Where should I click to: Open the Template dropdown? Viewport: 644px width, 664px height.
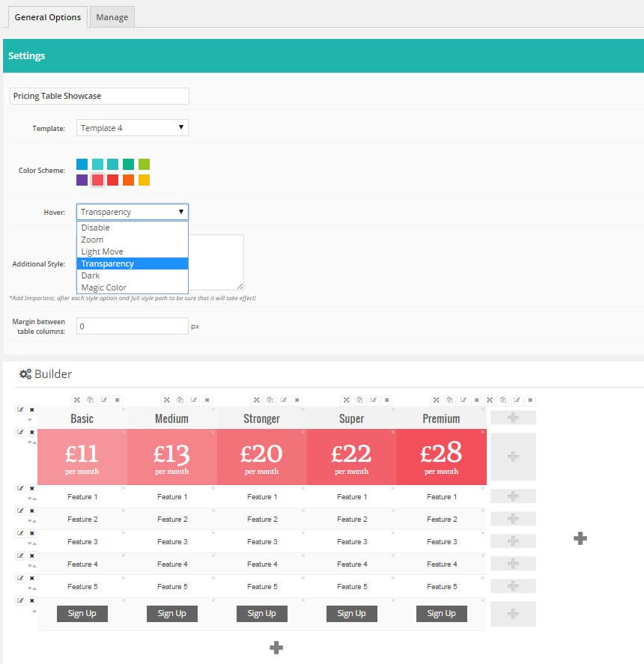132,127
